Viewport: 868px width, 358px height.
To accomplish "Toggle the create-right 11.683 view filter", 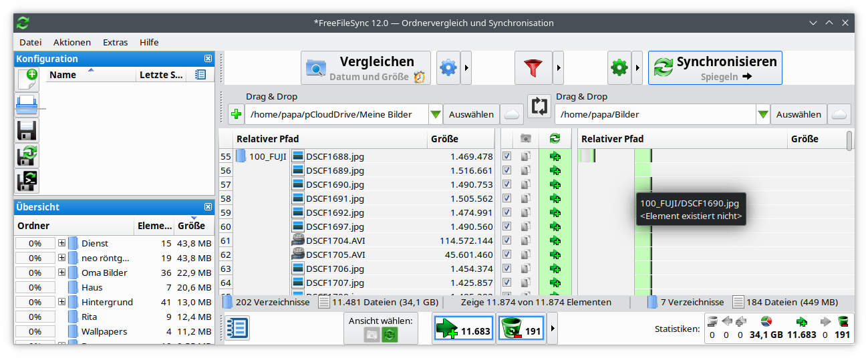I will pyautogui.click(x=463, y=329).
